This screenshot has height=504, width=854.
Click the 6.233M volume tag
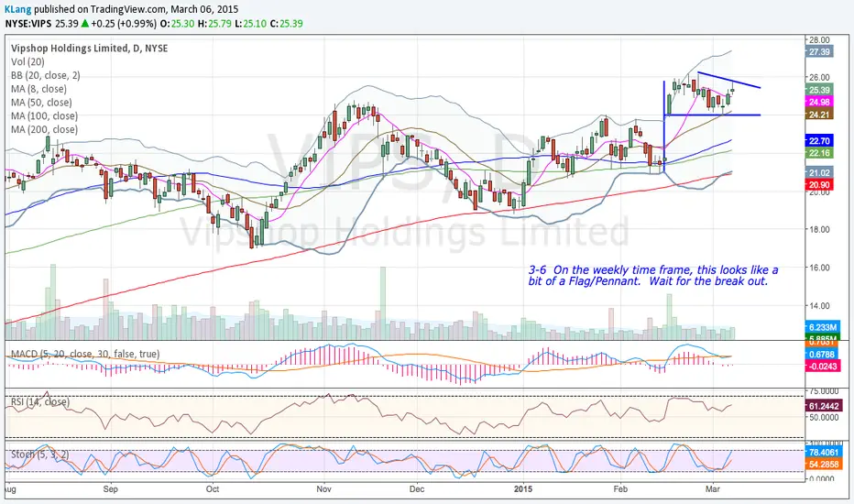(x=822, y=327)
